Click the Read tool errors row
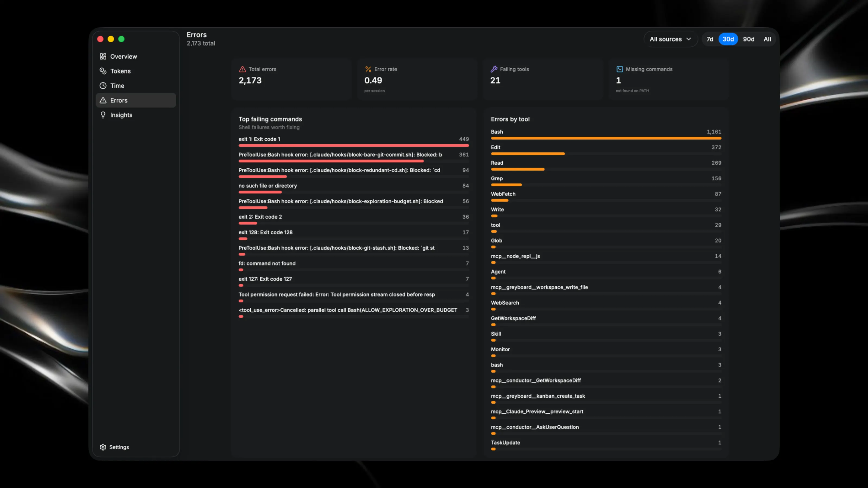 pos(606,165)
